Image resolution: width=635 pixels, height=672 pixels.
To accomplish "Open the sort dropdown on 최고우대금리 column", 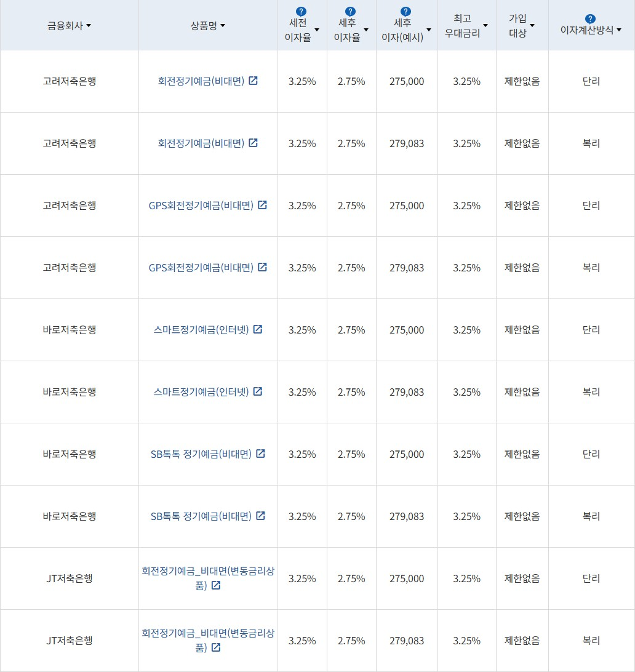I will [485, 25].
